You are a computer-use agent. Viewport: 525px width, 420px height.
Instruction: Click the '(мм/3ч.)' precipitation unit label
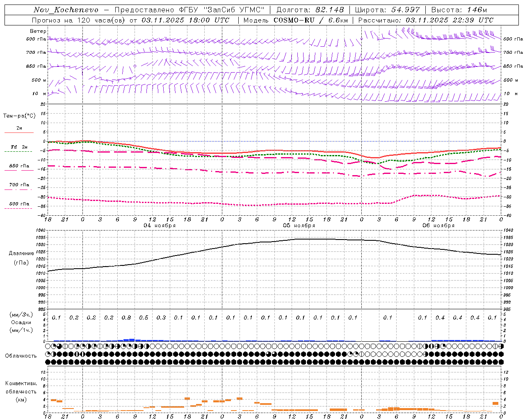coord(21,315)
